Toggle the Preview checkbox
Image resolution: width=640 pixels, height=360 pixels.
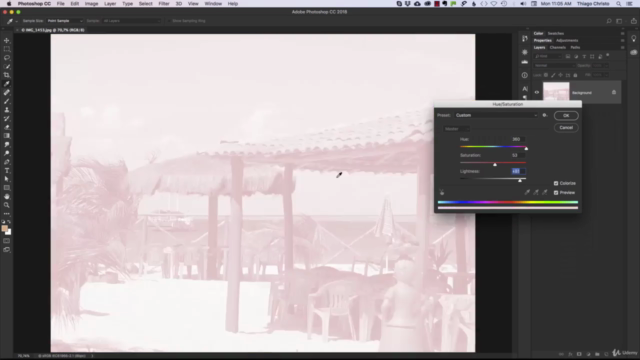[x=556, y=193]
